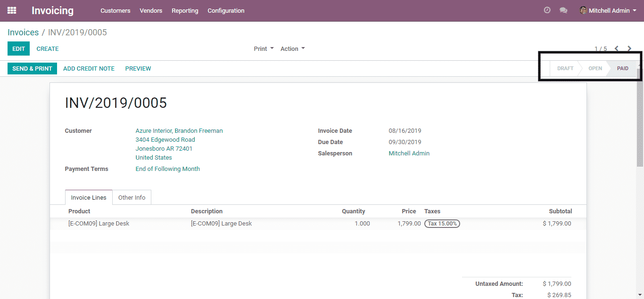Click Mitchell Admin avatar picture
This screenshot has width=644, height=299.
click(x=583, y=10)
